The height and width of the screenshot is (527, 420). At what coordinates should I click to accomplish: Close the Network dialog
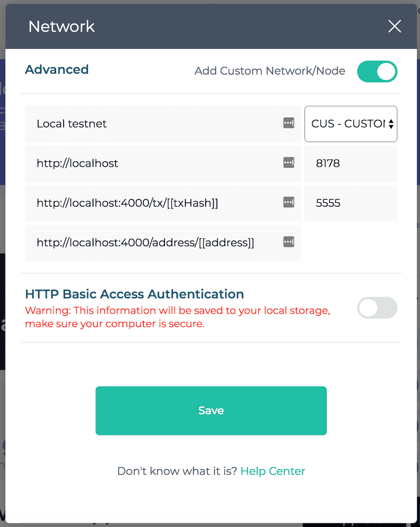pyautogui.click(x=394, y=26)
